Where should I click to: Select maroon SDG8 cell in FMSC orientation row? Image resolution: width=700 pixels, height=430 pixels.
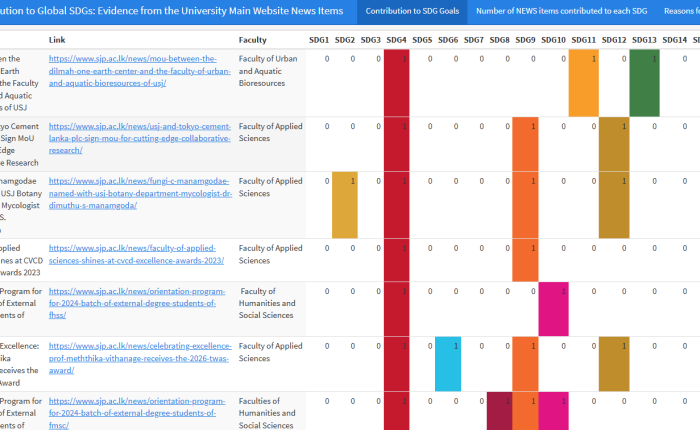499,411
